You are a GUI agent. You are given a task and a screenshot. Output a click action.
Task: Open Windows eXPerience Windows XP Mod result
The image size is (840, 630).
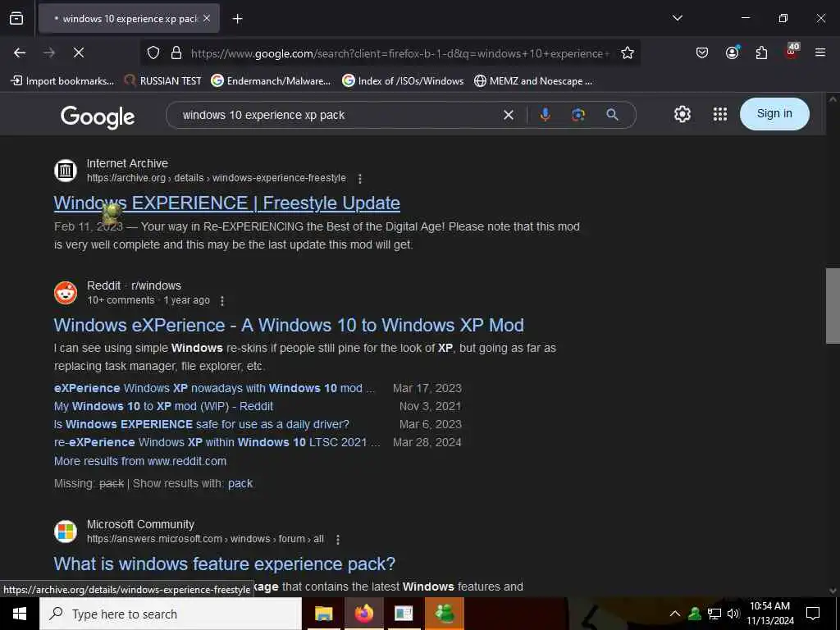tap(289, 325)
